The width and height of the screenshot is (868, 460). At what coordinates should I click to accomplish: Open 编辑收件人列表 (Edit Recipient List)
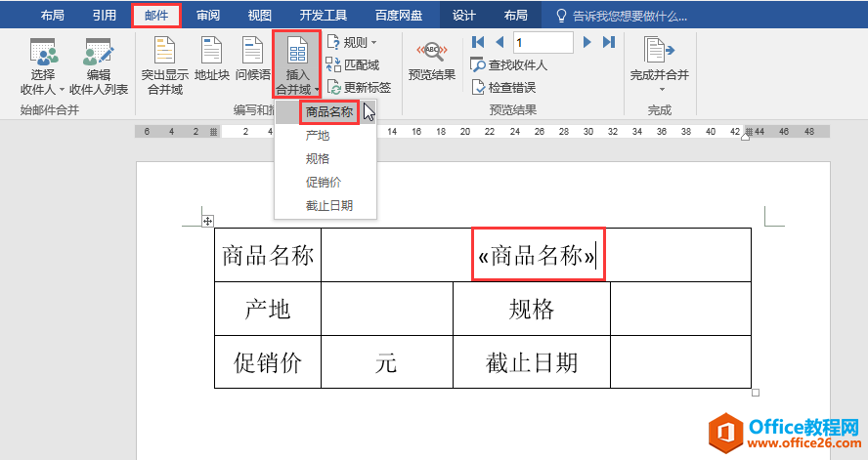(x=98, y=53)
